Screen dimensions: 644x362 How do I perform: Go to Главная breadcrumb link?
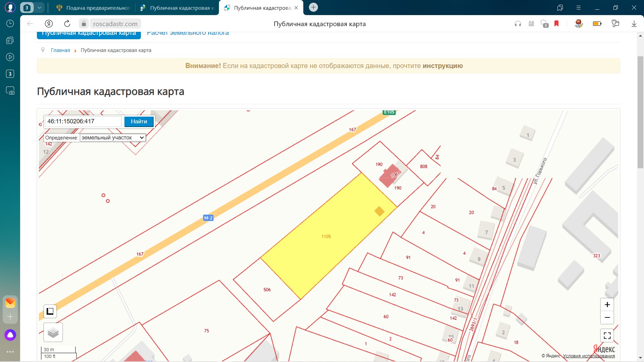coord(60,50)
